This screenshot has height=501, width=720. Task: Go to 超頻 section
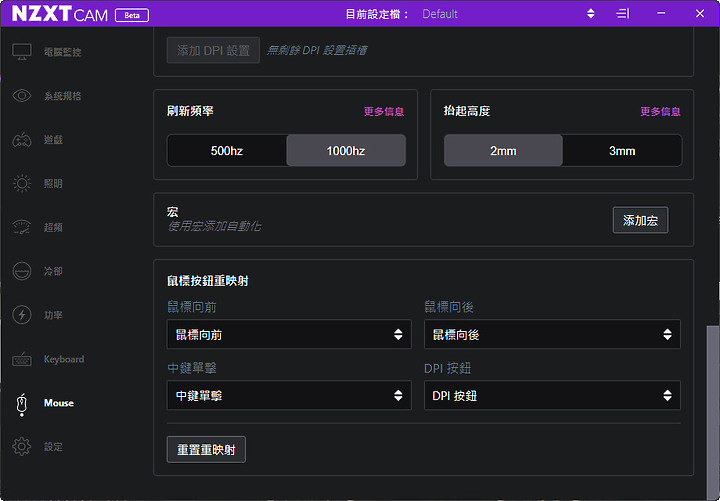[x=53, y=227]
